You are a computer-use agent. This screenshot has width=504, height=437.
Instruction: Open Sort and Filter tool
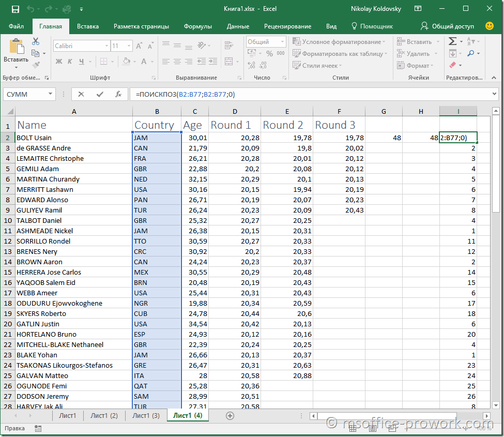(471, 41)
